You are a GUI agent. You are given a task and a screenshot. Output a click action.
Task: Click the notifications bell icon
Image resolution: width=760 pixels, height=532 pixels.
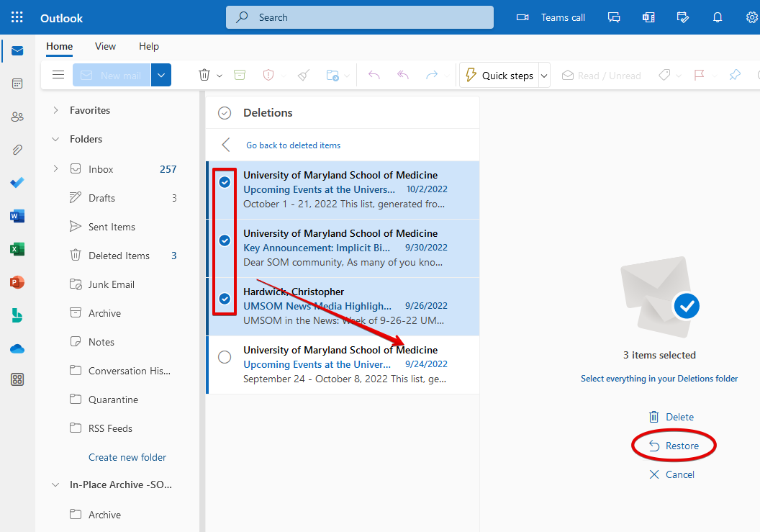click(717, 17)
